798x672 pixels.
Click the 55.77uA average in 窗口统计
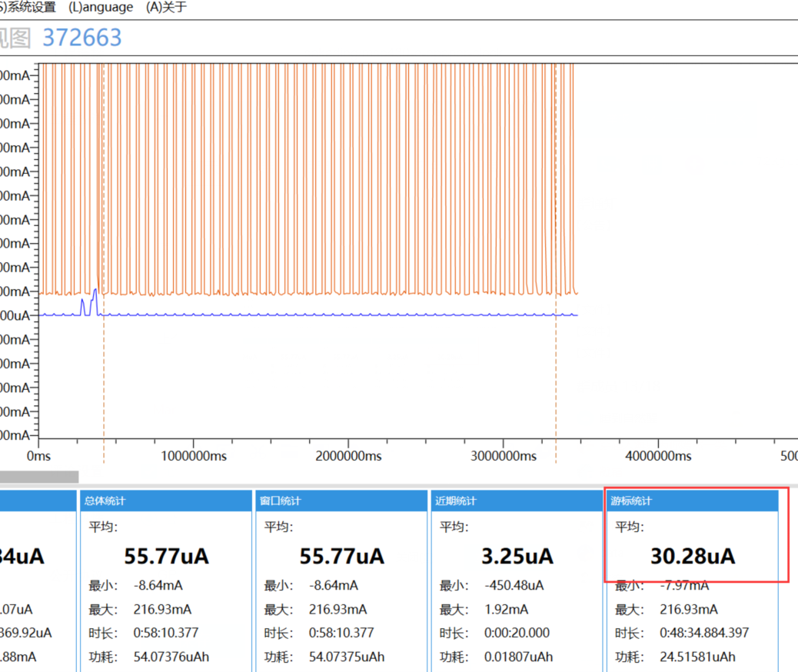tap(341, 556)
